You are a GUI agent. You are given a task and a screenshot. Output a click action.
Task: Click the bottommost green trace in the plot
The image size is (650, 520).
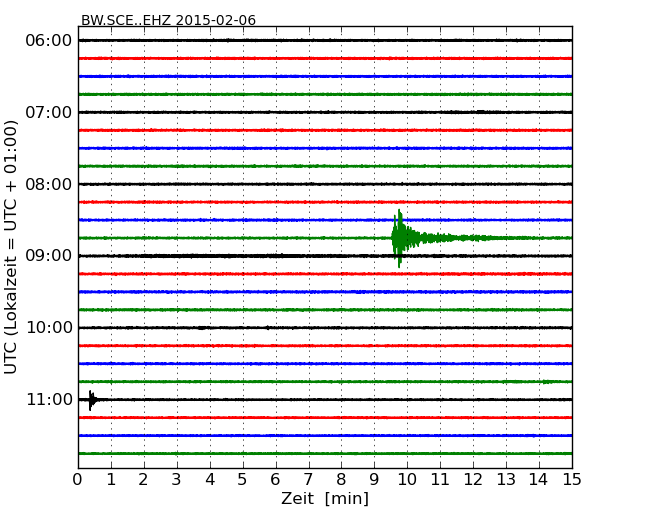pos(325,453)
